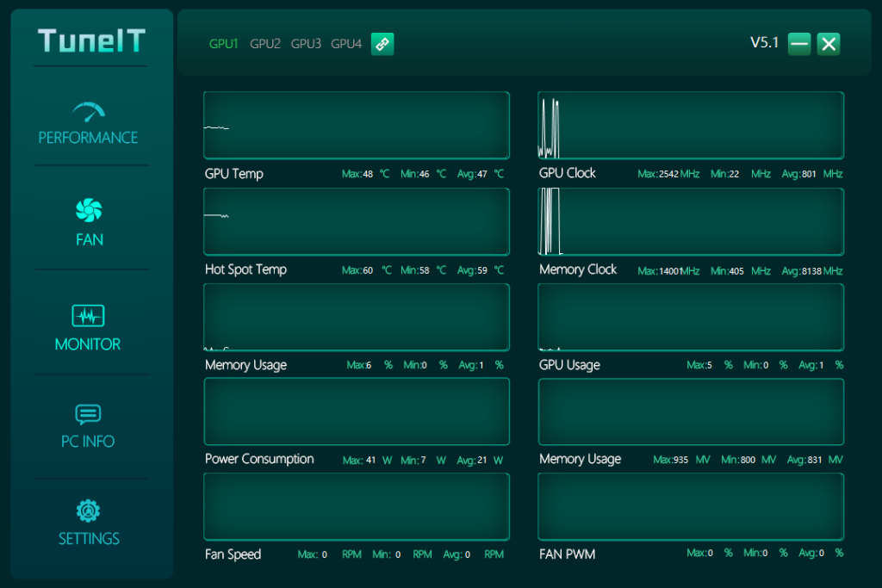Toggle the GPU link sync icon
882x588 pixels.
tap(382, 44)
